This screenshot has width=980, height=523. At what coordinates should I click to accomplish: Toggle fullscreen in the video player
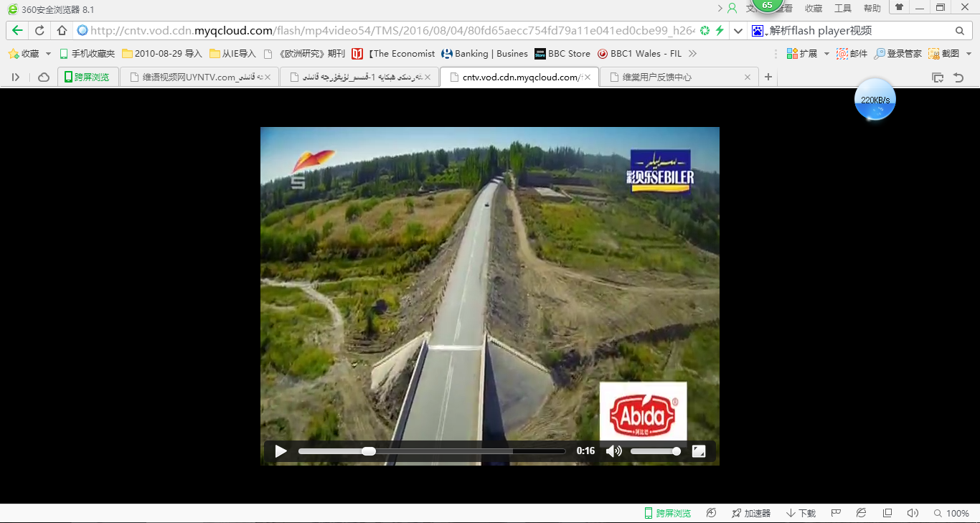point(699,451)
